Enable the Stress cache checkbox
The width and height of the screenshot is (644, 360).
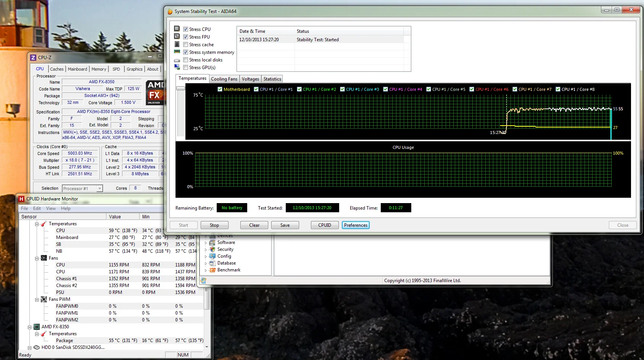[185, 44]
